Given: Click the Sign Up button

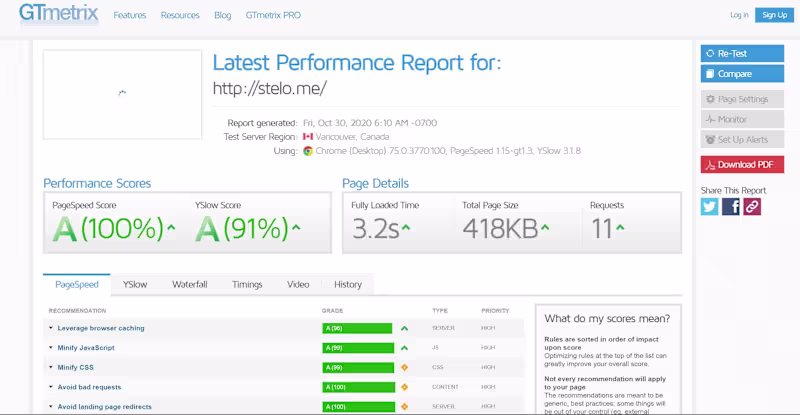Looking at the screenshot, I should click(x=774, y=15).
